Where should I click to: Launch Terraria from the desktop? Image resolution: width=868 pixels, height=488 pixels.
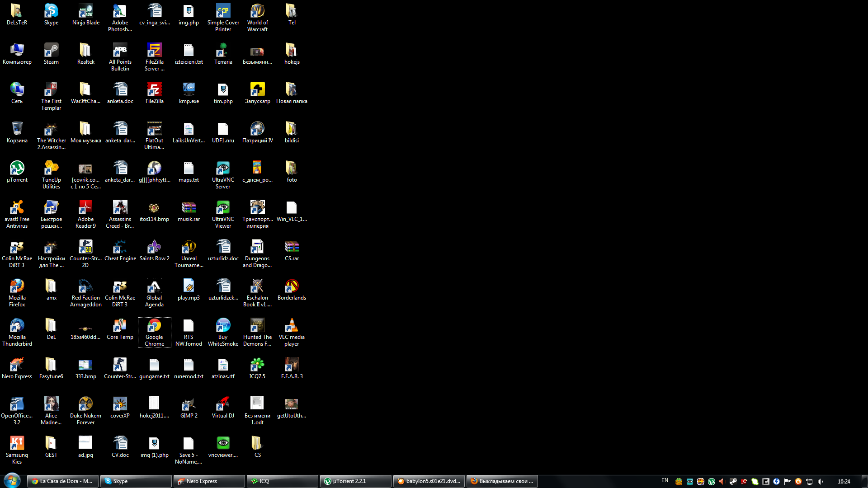click(223, 54)
